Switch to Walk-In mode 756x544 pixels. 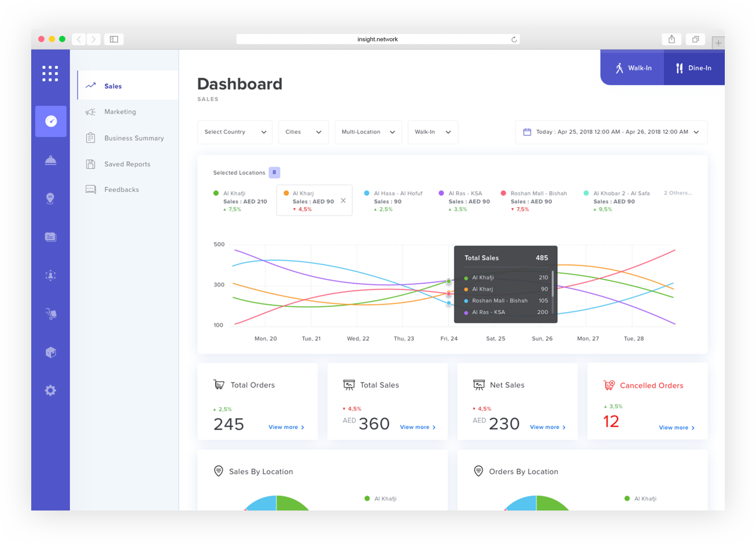(x=633, y=68)
